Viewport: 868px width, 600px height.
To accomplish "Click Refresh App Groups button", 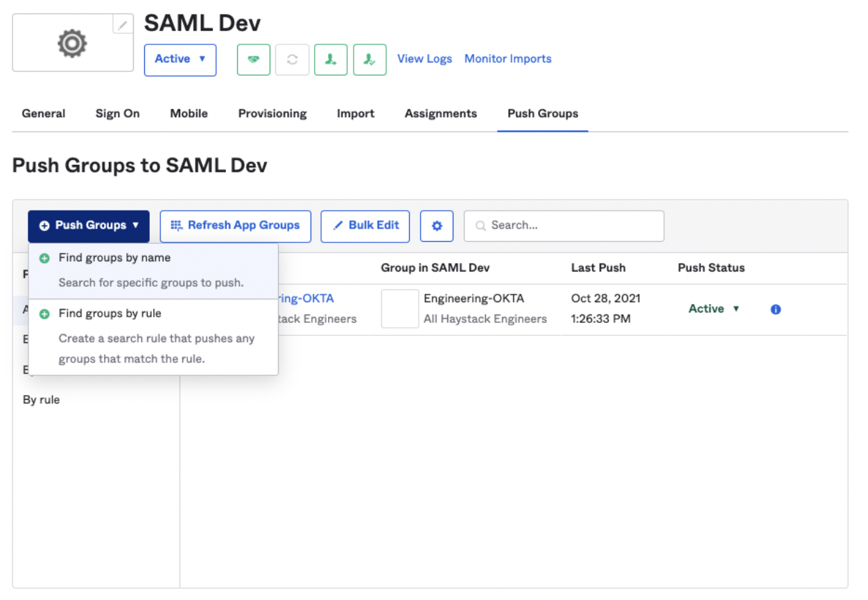I will pyautogui.click(x=236, y=226).
